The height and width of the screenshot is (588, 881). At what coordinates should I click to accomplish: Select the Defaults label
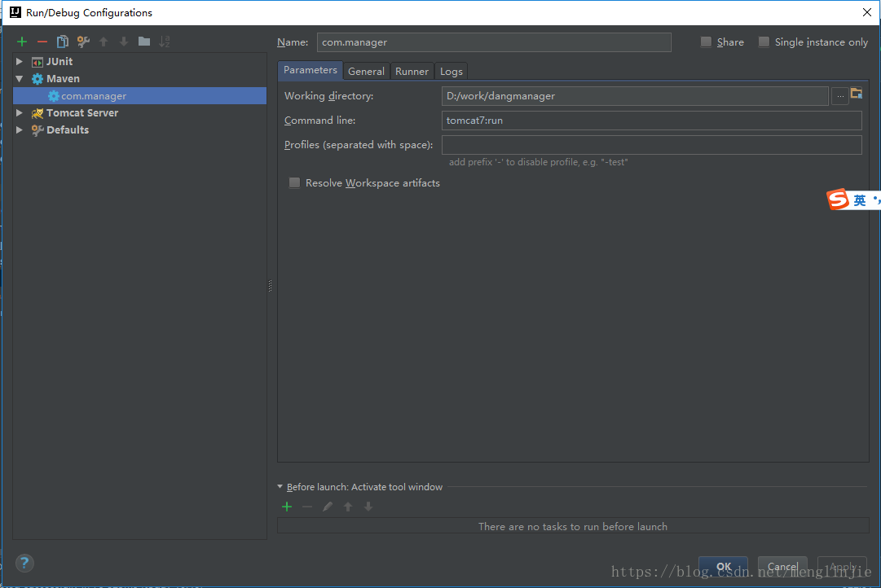tap(68, 129)
